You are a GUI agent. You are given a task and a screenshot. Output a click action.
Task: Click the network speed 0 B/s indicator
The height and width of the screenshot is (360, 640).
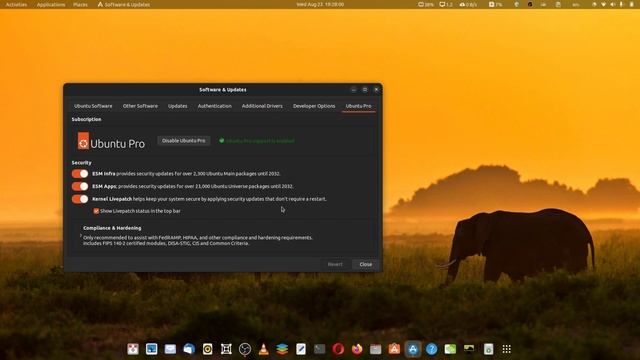tap(468, 4)
